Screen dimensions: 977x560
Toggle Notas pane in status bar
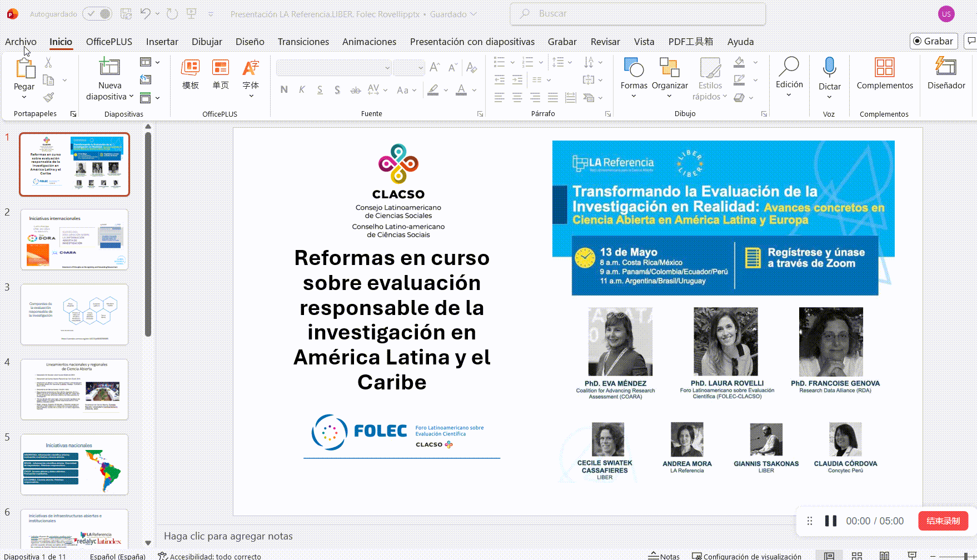click(x=664, y=556)
